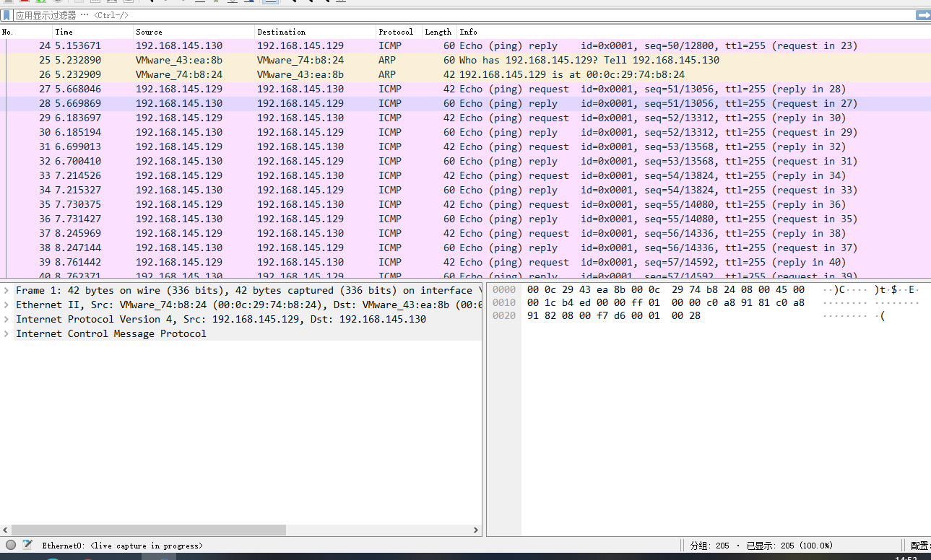The image size is (931, 560).
Task: Expand the Frame 1 details tree
Action: pyautogui.click(x=7, y=290)
